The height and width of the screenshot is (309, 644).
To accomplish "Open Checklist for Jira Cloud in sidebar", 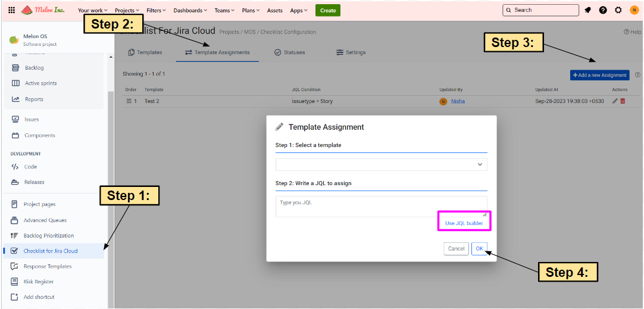I will (x=51, y=251).
